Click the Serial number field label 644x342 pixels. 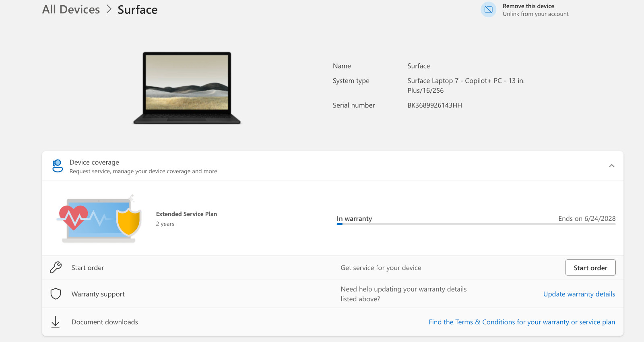pyautogui.click(x=354, y=105)
